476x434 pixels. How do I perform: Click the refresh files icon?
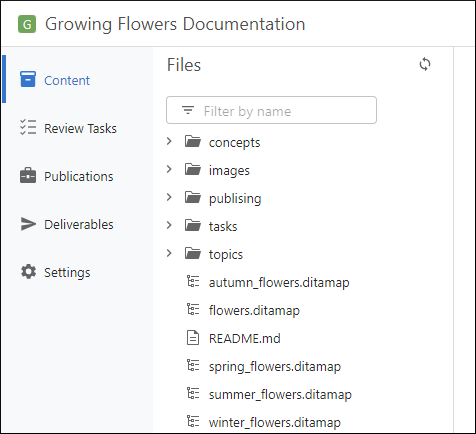(x=425, y=64)
